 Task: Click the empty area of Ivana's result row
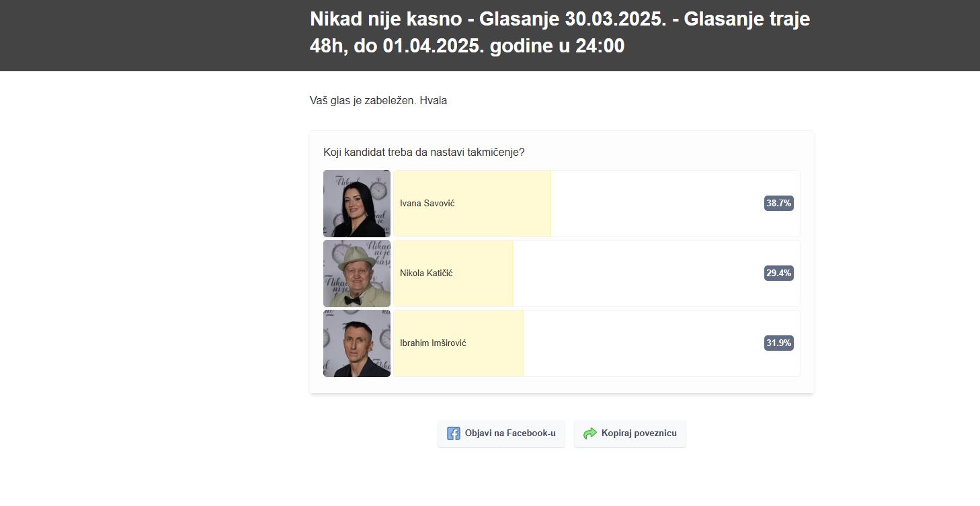(x=655, y=204)
